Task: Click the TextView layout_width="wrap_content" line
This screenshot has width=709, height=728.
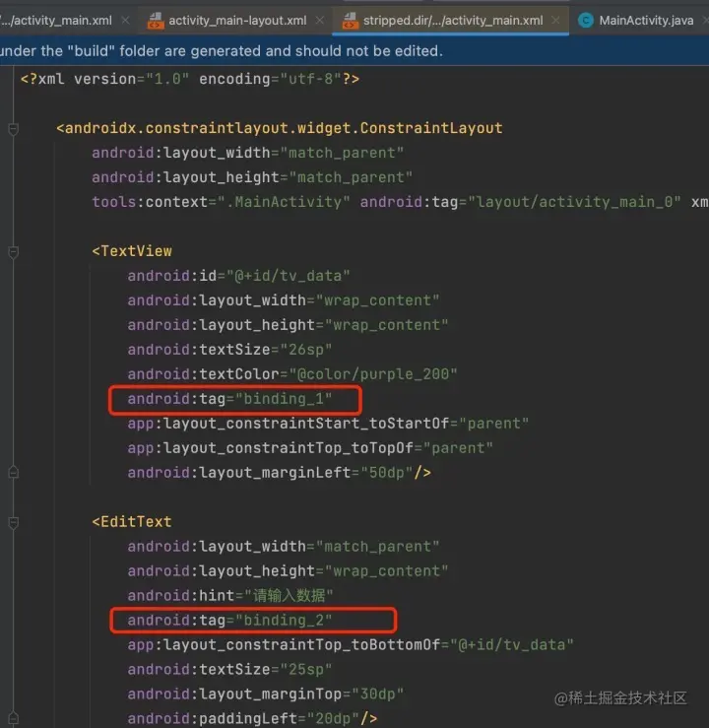Action: (284, 300)
